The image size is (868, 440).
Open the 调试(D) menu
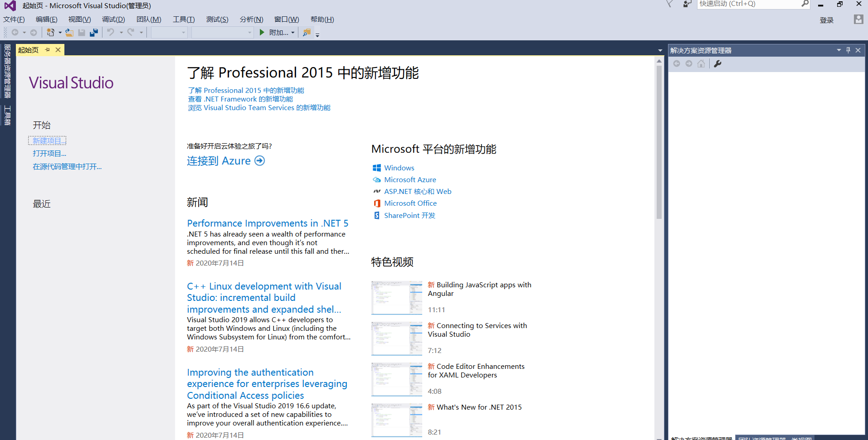[x=113, y=19]
